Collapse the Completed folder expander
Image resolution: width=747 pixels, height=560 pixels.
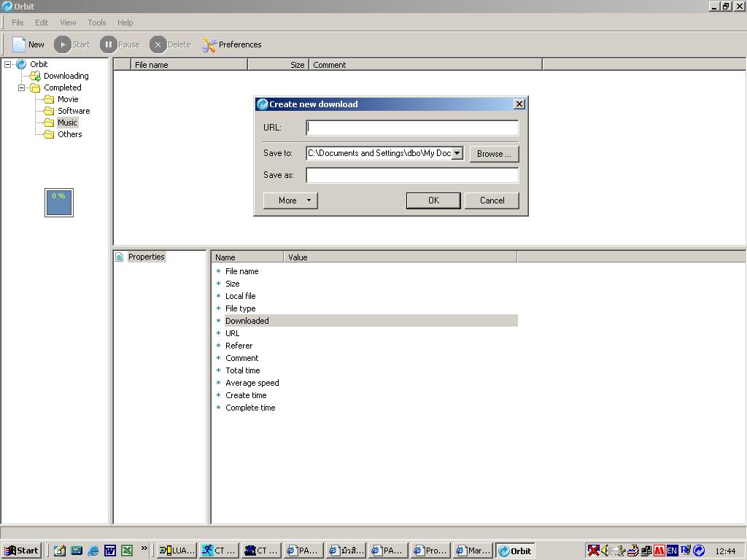pos(21,87)
